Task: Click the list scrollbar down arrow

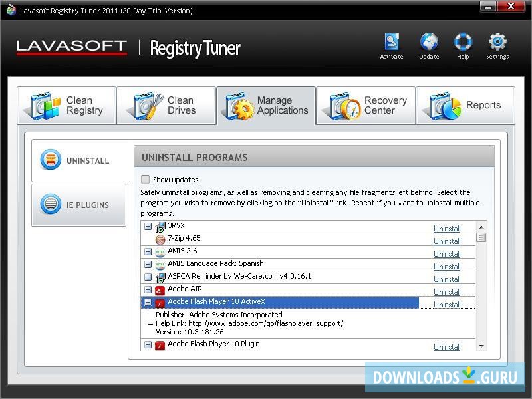Action: (x=481, y=346)
